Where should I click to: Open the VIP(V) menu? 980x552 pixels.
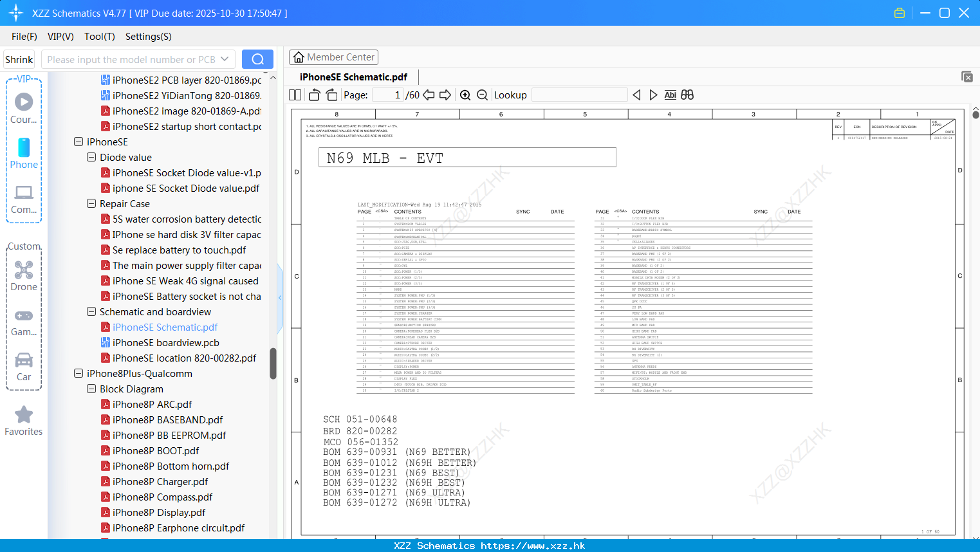click(60, 37)
